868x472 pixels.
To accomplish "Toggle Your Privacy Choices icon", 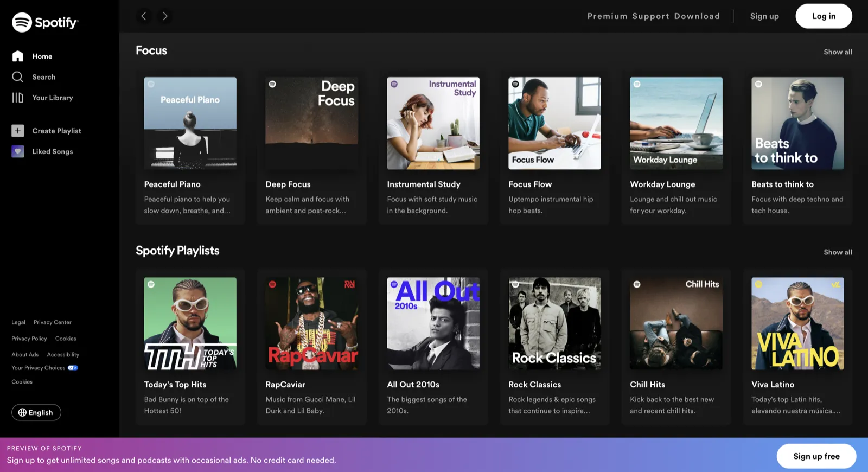I will coord(73,368).
